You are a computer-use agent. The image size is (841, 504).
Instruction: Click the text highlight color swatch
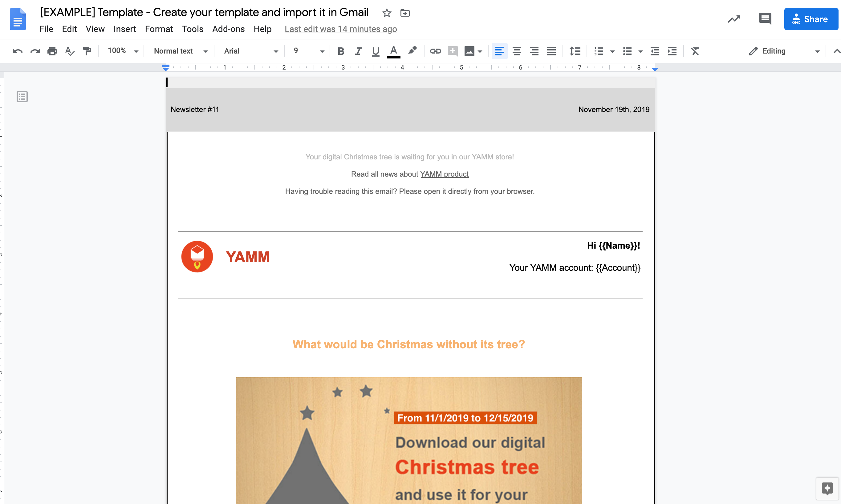(x=413, y=50)
